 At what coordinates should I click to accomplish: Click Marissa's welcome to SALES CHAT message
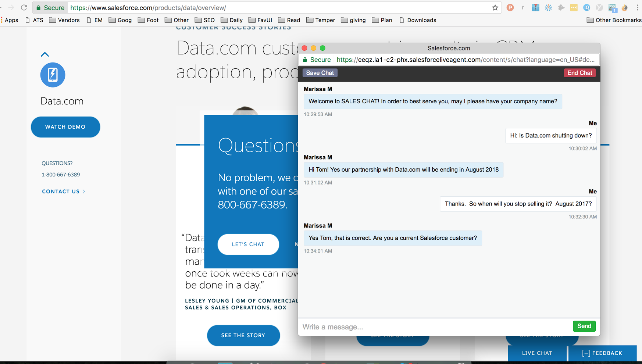(433, 101)
